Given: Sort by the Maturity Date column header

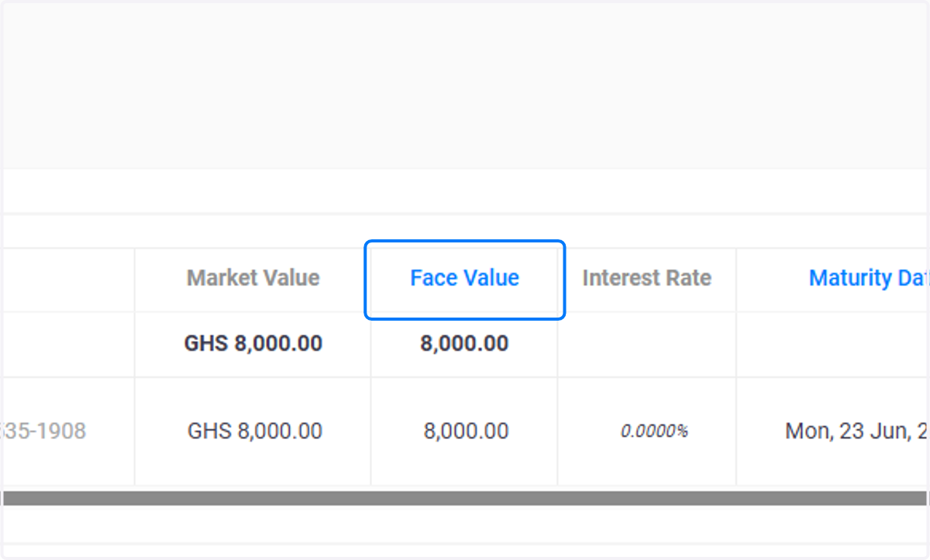Looking at the screenshot, I should (869, 278).
